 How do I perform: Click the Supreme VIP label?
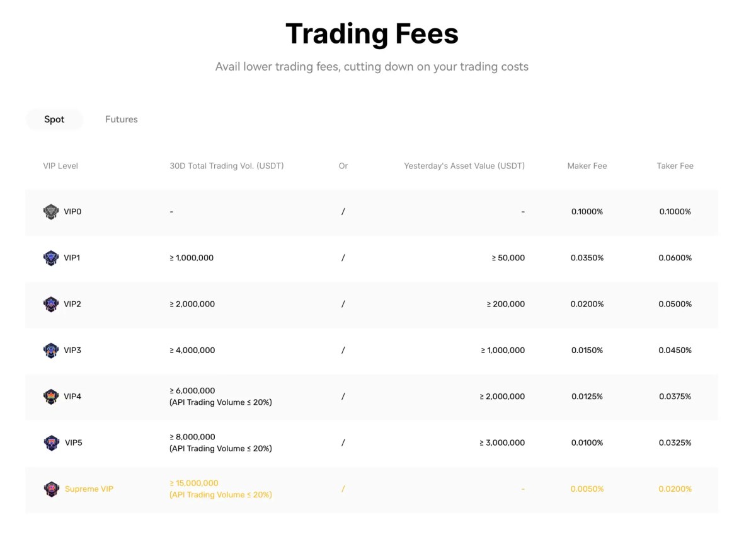[x=89, y=489]
